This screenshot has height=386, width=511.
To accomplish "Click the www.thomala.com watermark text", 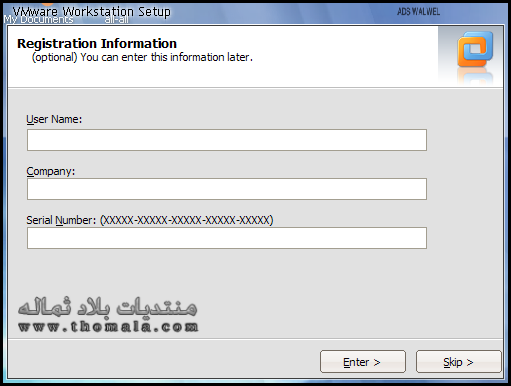I will (108, 327).
